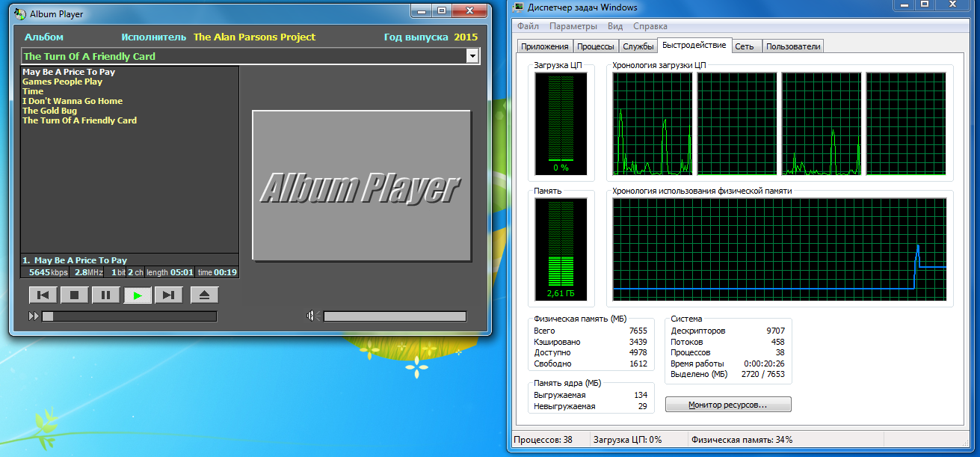The width and height of the screenshot is (980, 457).
Task: Adjust the volume slider bar
Action: pyautogui.click(x=395, y=316)
